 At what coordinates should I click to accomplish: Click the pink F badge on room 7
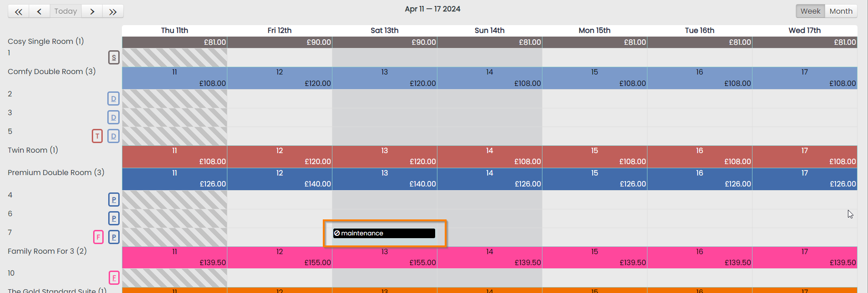(x=98, y=237)
